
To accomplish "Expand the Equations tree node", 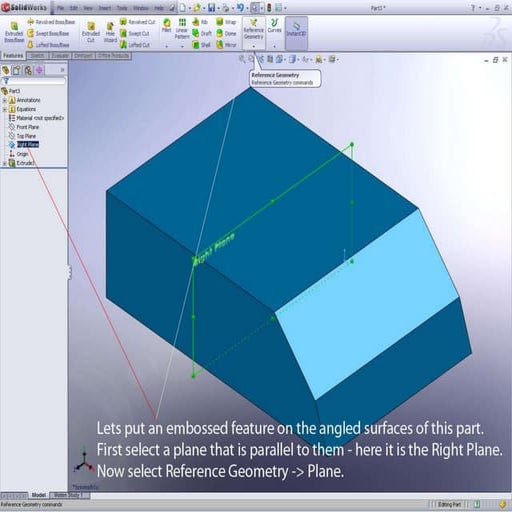I will [x=4, y=109].
